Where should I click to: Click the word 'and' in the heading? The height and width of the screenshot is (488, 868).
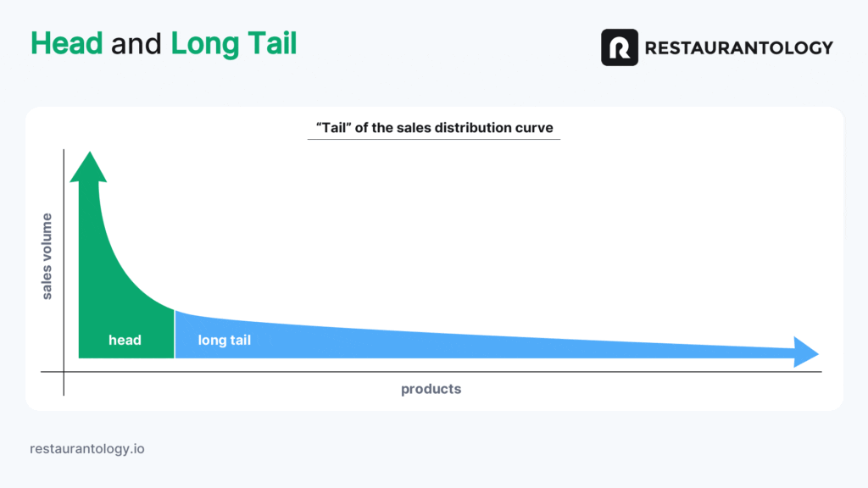(136, 44)
